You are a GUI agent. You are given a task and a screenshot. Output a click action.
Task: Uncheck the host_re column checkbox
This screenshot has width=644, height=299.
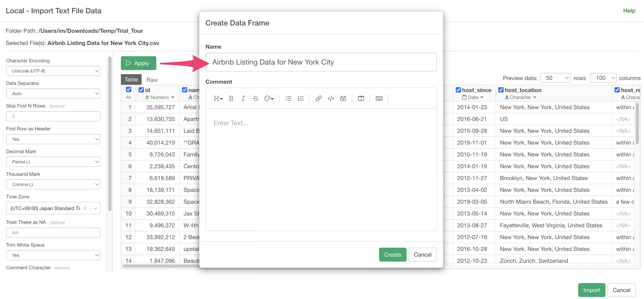[617, 90]
